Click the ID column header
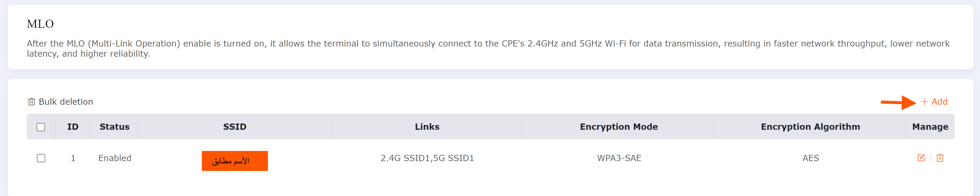 coord(73,126)
